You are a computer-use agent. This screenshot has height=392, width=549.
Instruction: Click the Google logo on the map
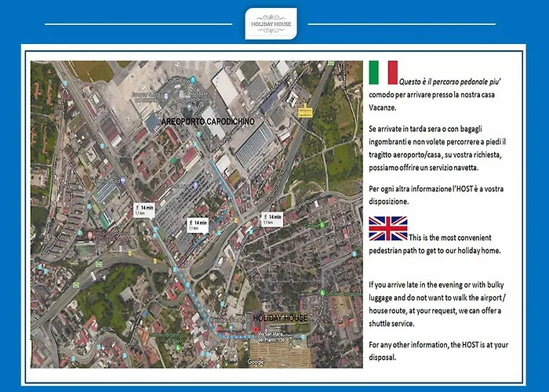click(255, 361)
